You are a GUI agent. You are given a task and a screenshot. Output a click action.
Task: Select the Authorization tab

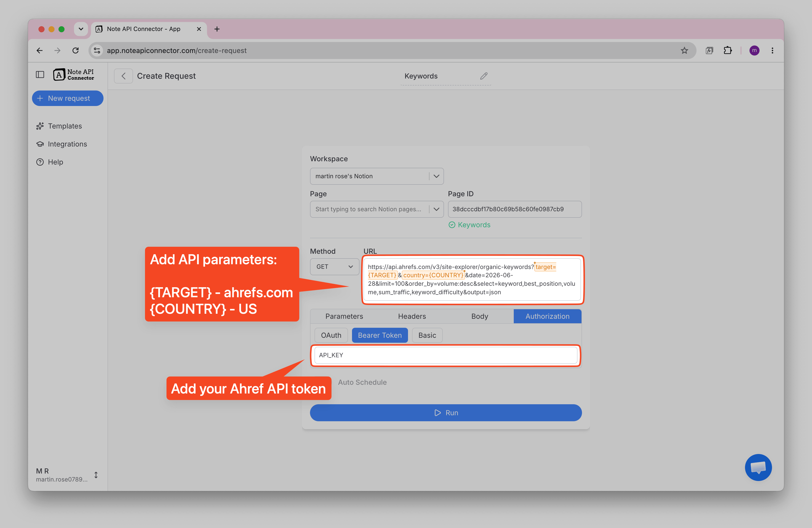[x=547, y=316]
